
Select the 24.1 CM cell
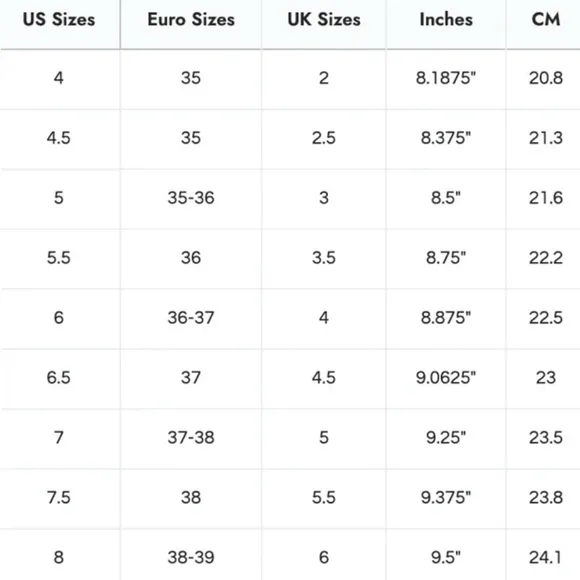tap(546, 555)
